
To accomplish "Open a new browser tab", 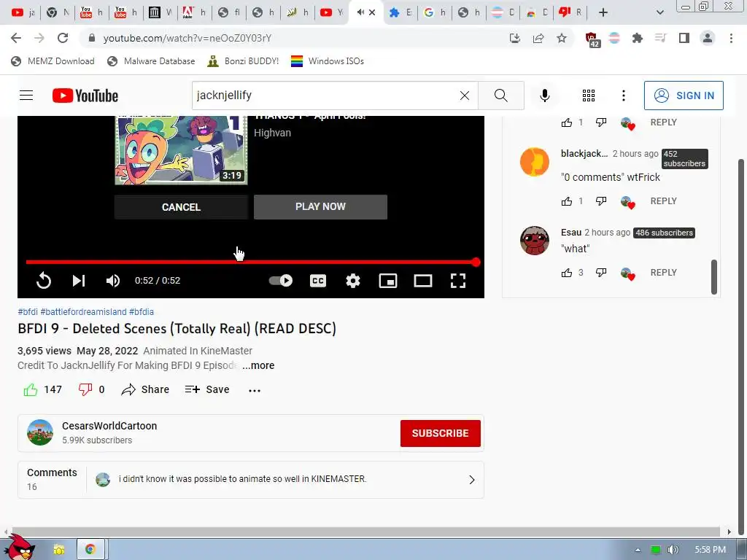I will (x=603, y=12).
